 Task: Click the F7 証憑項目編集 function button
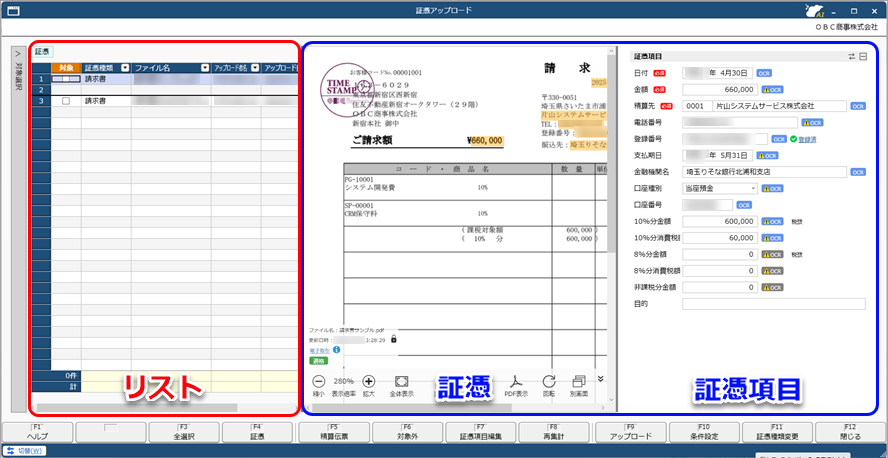pyautogui.click(x=481, y=433)
